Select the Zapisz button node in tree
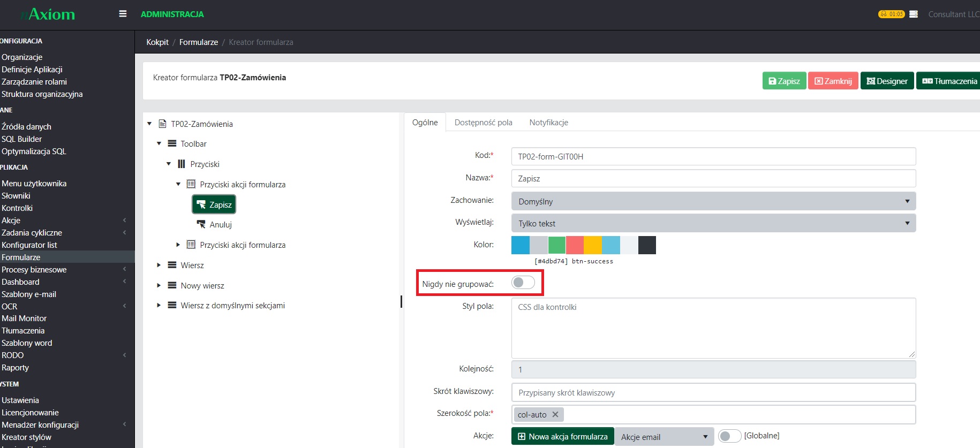 [214, 204]
